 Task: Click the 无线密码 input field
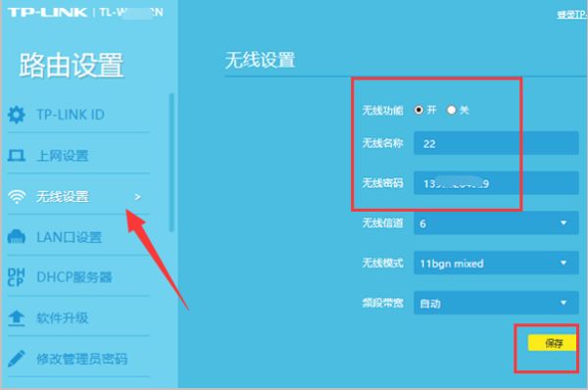[x=496, y=183]
